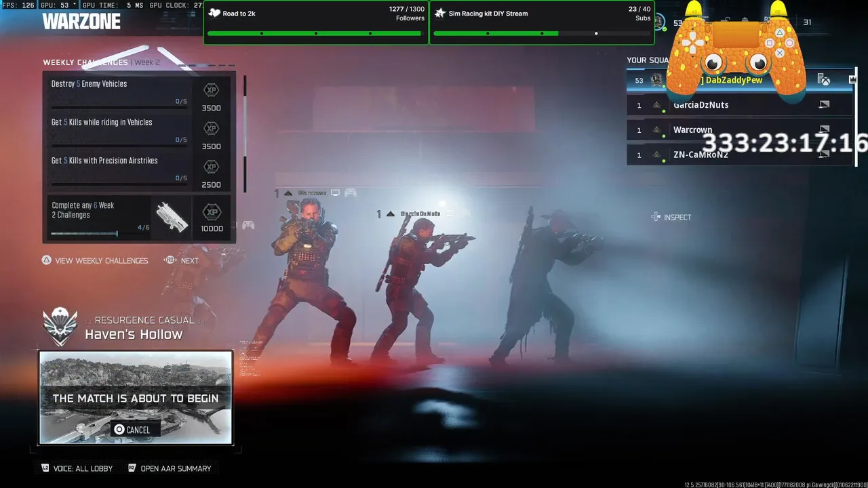Viewport: 868px width, 488px height.
Task: Click the party leader crown icon
Action: (x=852, y=80)
